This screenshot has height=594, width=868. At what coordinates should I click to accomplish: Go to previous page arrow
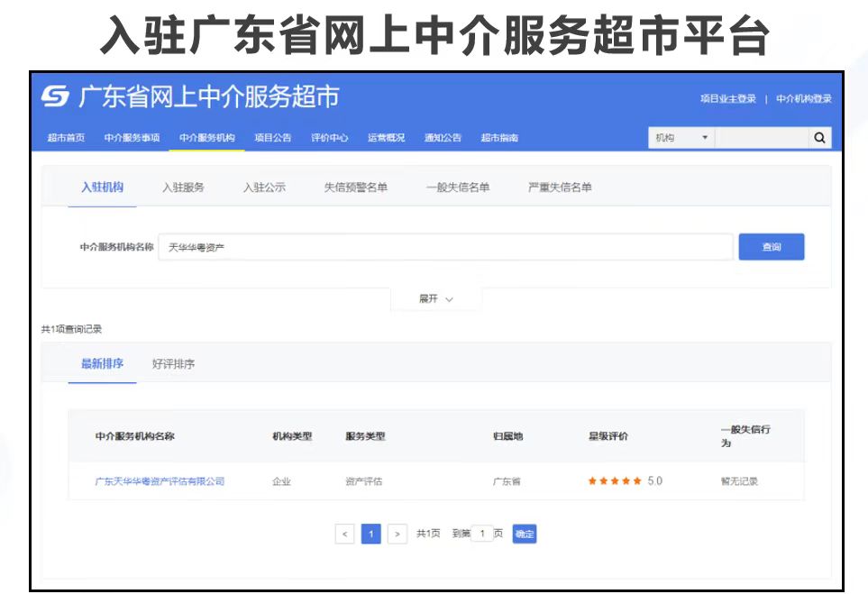coord(343,534)
